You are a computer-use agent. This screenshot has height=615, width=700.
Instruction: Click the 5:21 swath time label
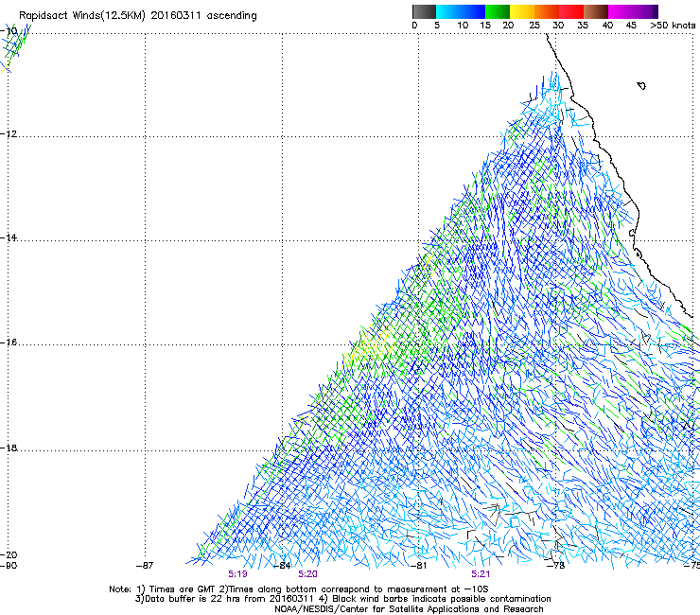481,574
